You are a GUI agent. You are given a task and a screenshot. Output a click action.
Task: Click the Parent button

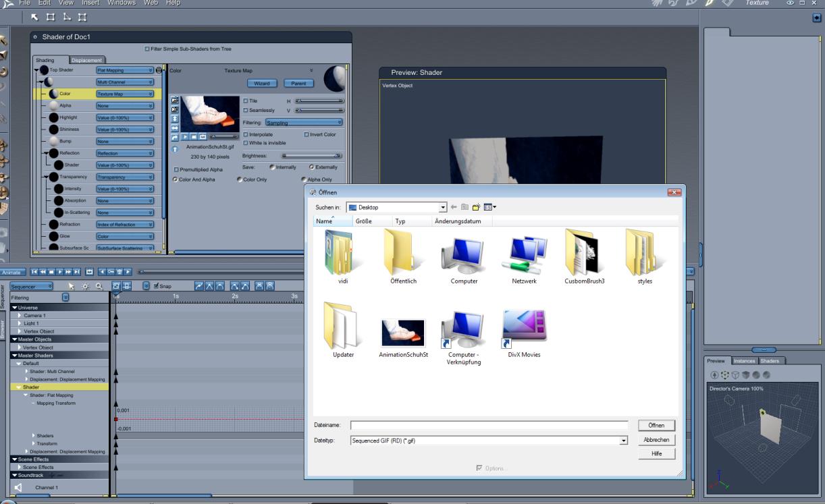tap(298, 84)
